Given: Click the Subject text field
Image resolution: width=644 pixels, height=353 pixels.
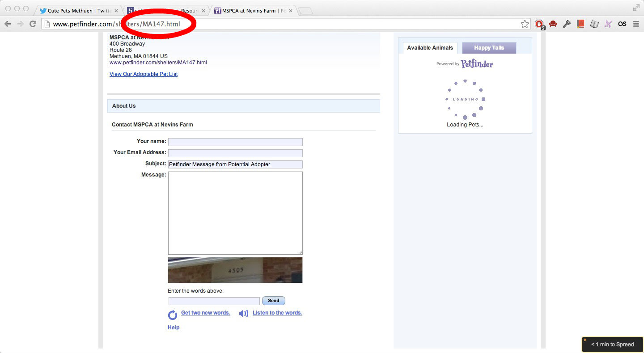Looking at the screenshot, I should [x=235, y=164].
